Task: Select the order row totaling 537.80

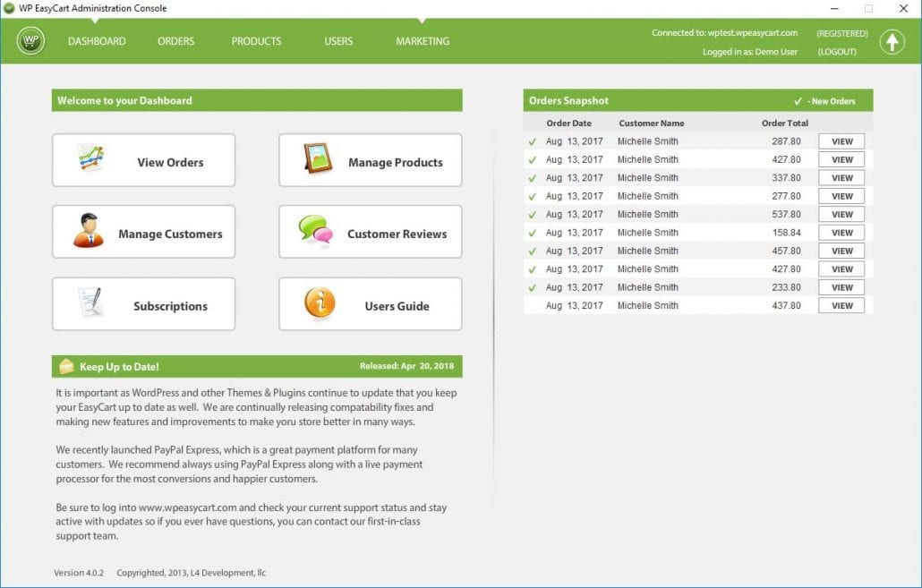Action: (x=671, y=215)
